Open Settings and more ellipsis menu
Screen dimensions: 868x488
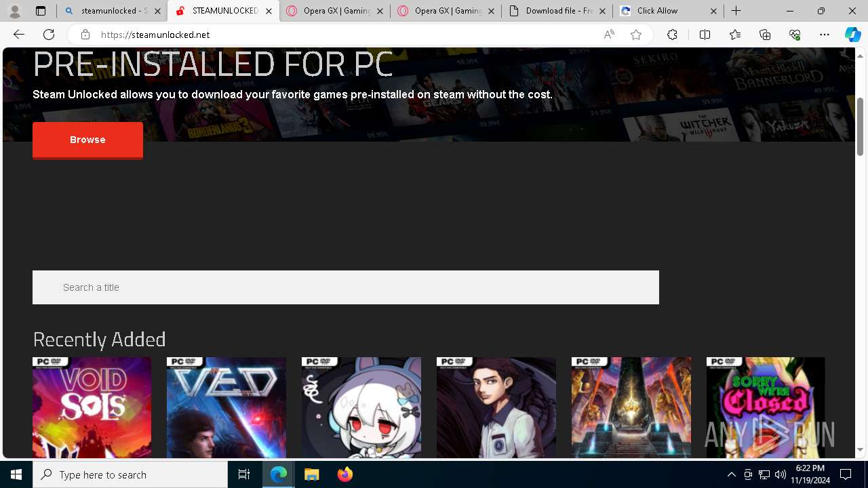coord(825,35)
